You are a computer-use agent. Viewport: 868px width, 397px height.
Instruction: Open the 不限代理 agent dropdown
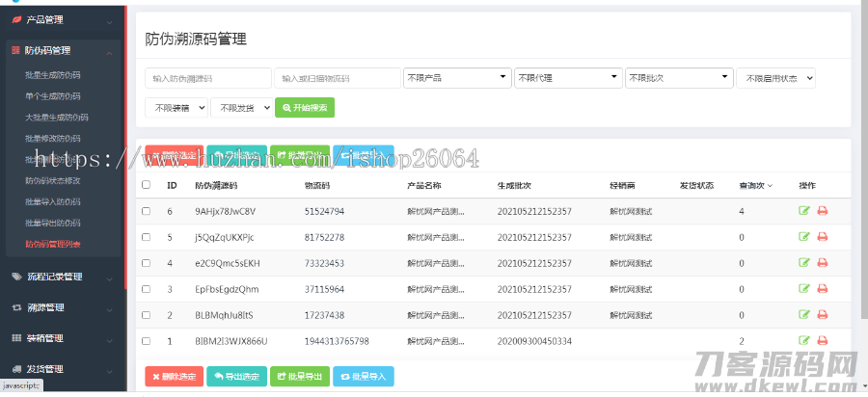pos(567,78)
